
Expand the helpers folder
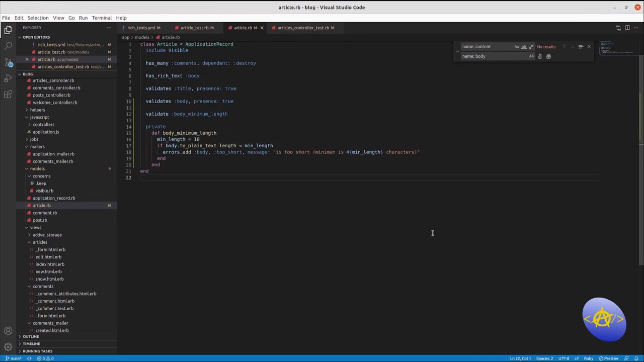click(37, 110)
